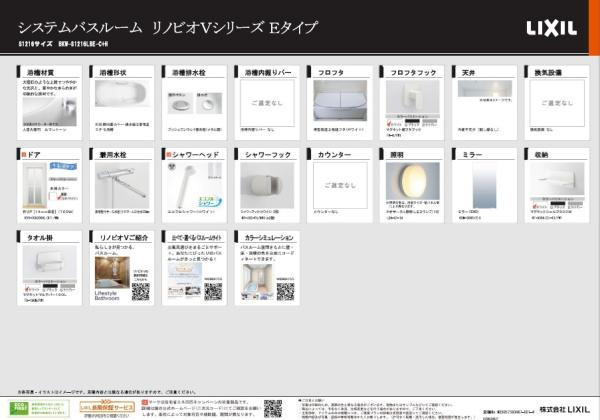Click the blue エコフルシャワー badge

pos(210,202)
